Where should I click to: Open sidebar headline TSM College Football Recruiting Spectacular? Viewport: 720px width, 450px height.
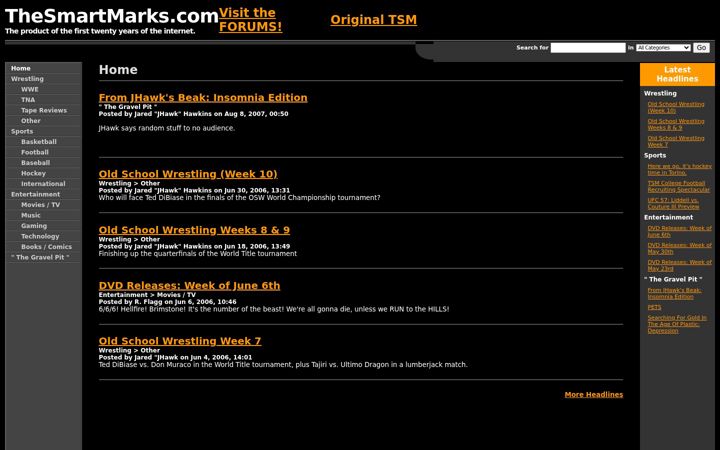(x=679, y=186)
